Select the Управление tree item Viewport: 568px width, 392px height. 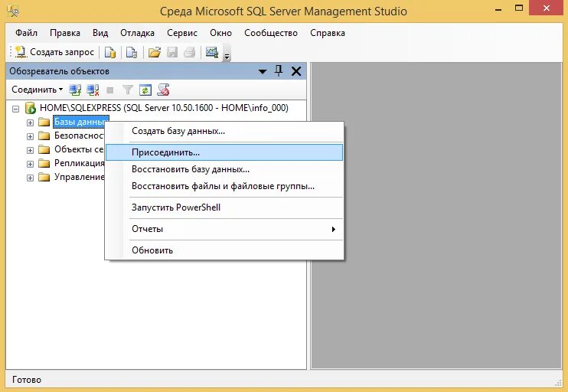[80, 177]
